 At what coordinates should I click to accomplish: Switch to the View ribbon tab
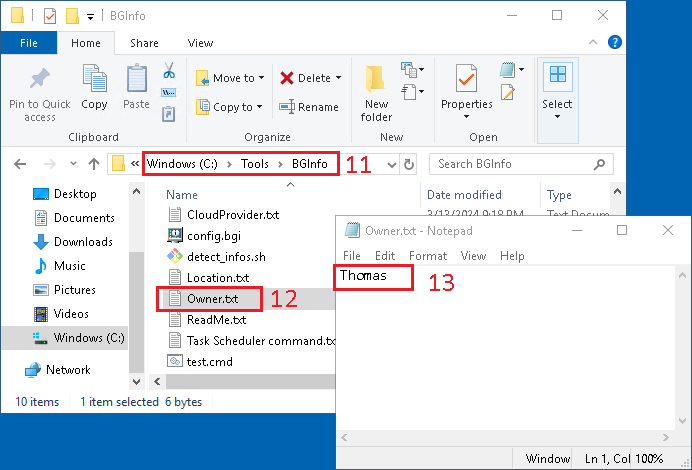click(x=200, y=43)
